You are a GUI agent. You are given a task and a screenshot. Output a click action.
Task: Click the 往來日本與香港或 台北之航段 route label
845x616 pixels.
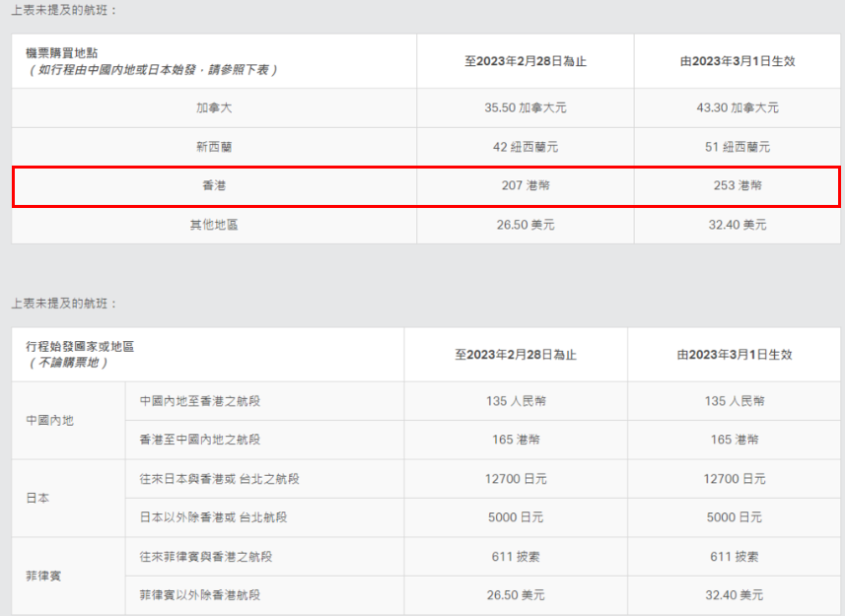point(219,479)
